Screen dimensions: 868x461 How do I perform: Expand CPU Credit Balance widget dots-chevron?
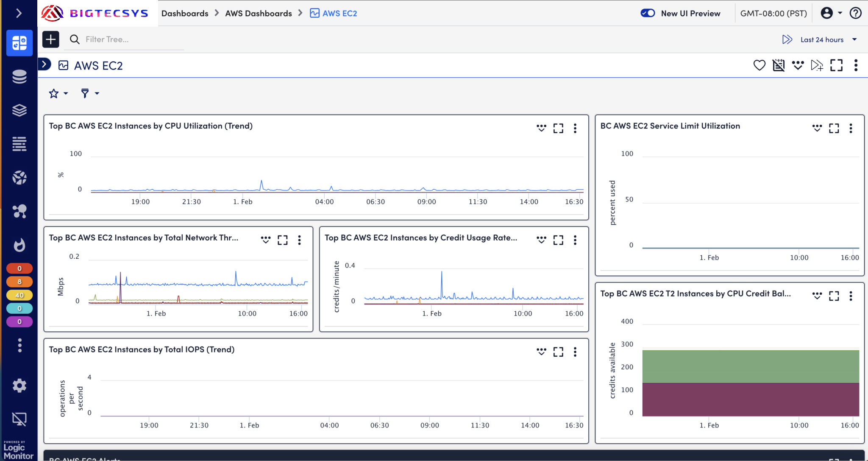point(817,296)
